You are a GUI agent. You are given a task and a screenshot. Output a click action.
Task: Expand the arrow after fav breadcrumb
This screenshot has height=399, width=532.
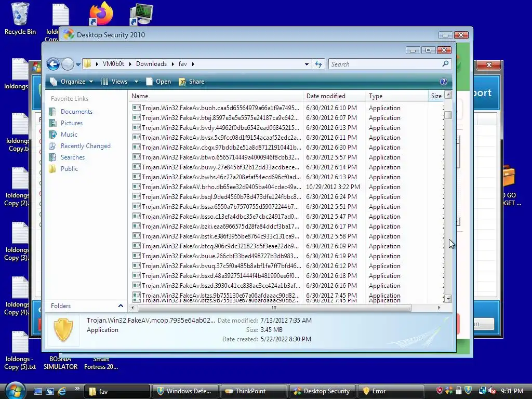point(193,64)
